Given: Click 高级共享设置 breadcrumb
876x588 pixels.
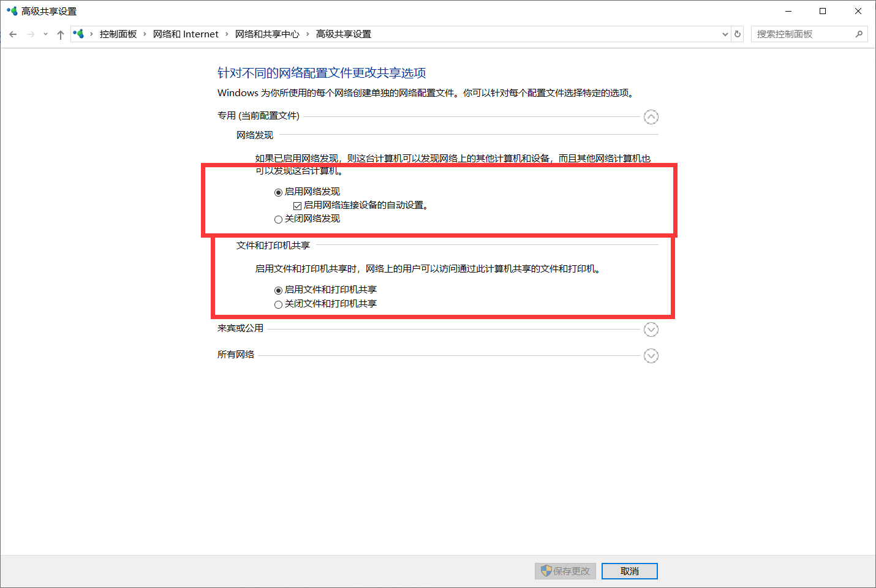Looking at the screenshot, I should click(344, 34).
